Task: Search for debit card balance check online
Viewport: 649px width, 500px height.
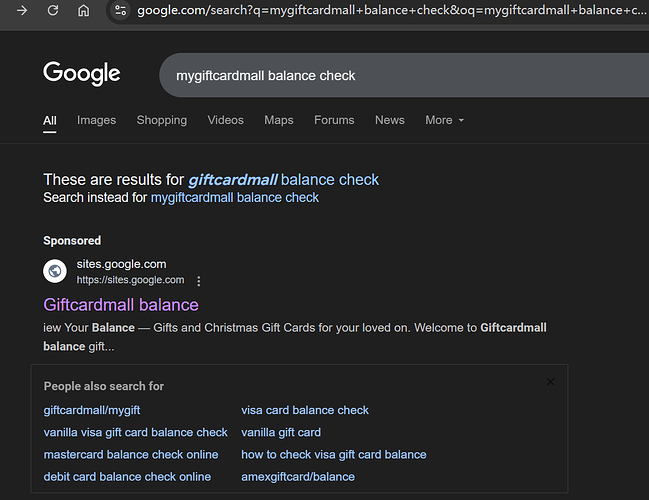Action: [127, 477]
